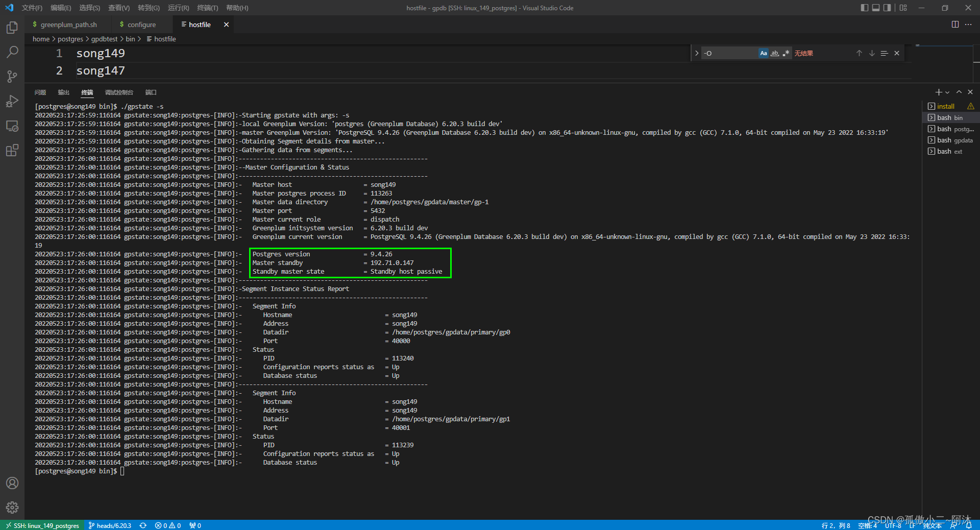
Task: Click song147 text on editor line 2
Action: (x=101, y=70)
